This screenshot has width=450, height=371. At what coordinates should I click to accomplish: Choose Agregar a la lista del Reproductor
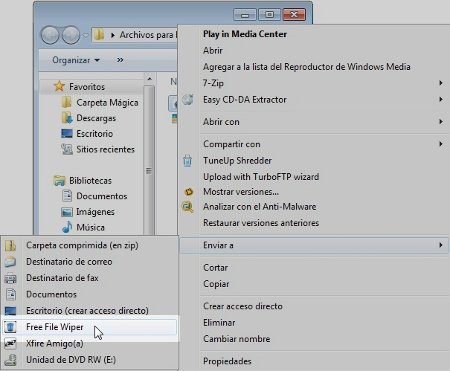pyautogui.click(x=307, y=67)
